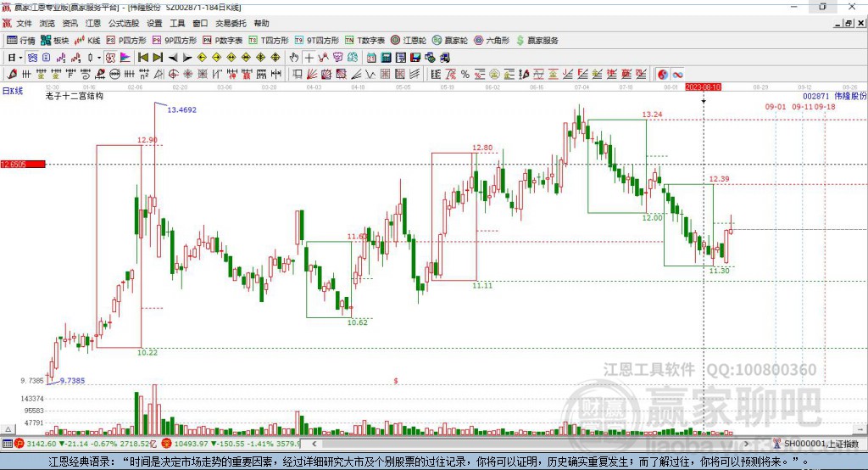Open the 赢家轮 wheel tool
This screenshot has height=470, width=868.
click(450, 41)
